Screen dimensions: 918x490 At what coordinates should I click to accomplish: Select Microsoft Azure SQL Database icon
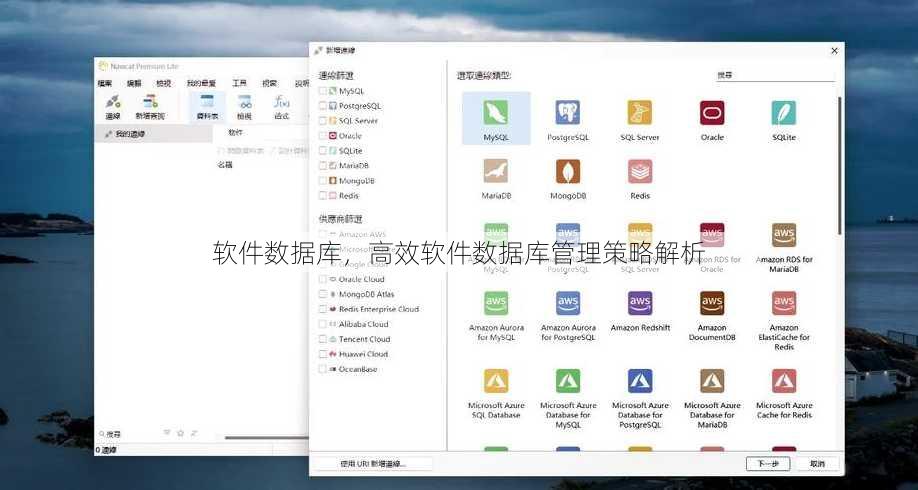point(496,381)
